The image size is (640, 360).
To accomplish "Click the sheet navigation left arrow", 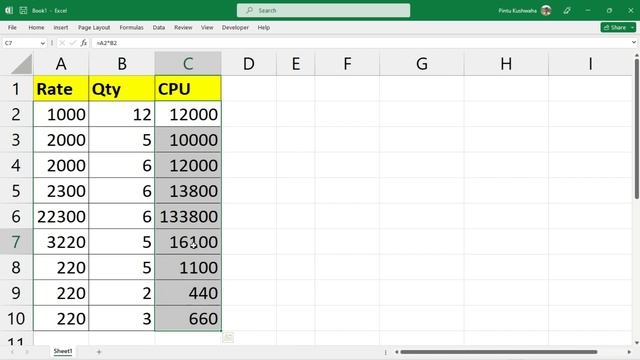I will tap(12, 352).
